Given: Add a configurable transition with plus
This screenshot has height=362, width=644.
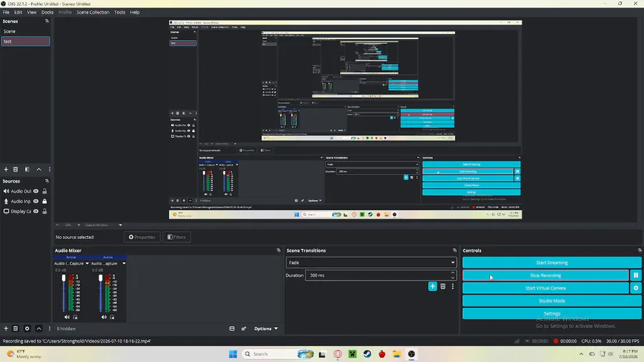Looking at the screenshot, I should tap(432, 286).
